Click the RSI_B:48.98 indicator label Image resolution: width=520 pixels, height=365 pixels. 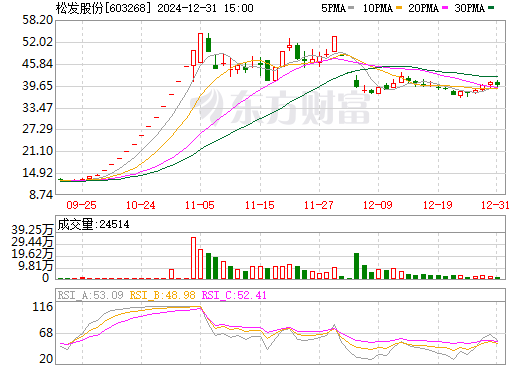tap(162, 295)
